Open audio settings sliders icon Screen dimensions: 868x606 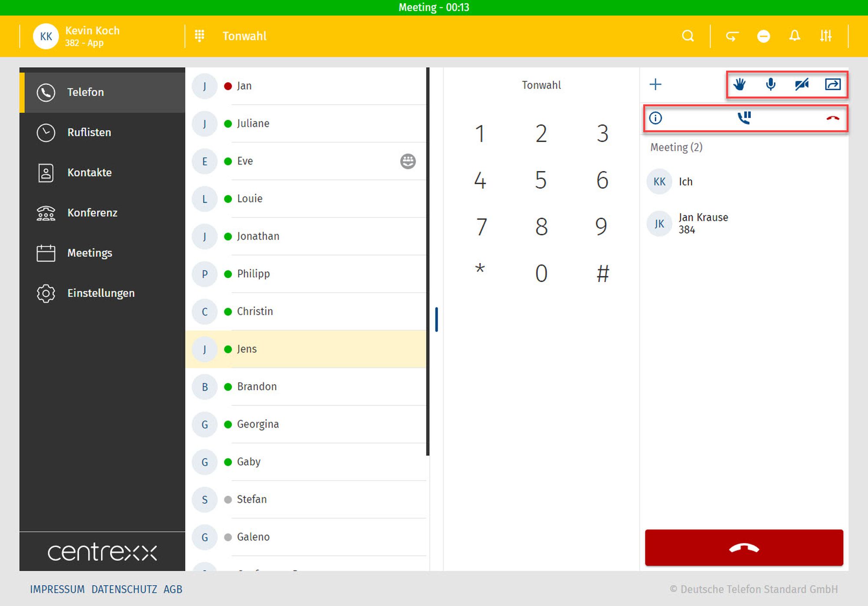tap(825, 36)
